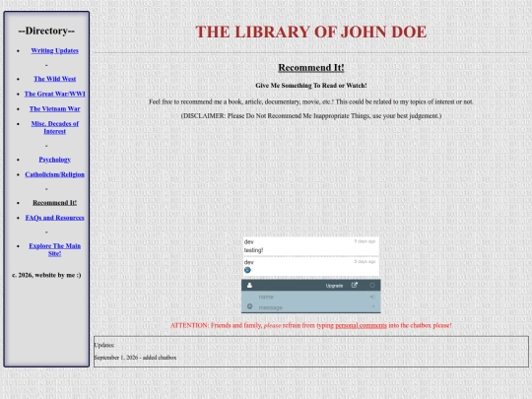
Task: Open the emoji picker in chatbox
Action: pos(249,306)
